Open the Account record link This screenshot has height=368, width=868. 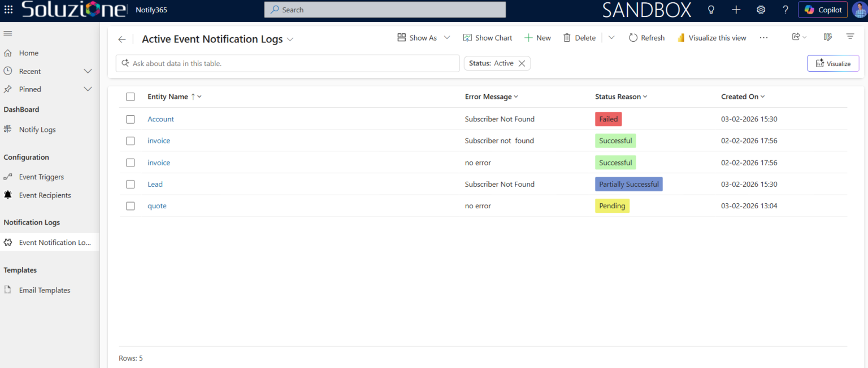coord(160,119)
